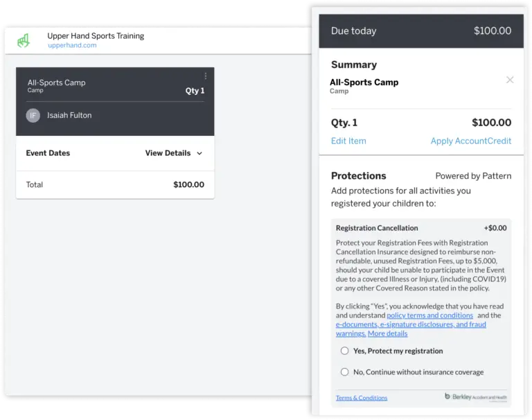Image resolution: width=532 pixels, height=420 pixels.
Task: Open the upperhand.com link
Action: coord(72,45)
